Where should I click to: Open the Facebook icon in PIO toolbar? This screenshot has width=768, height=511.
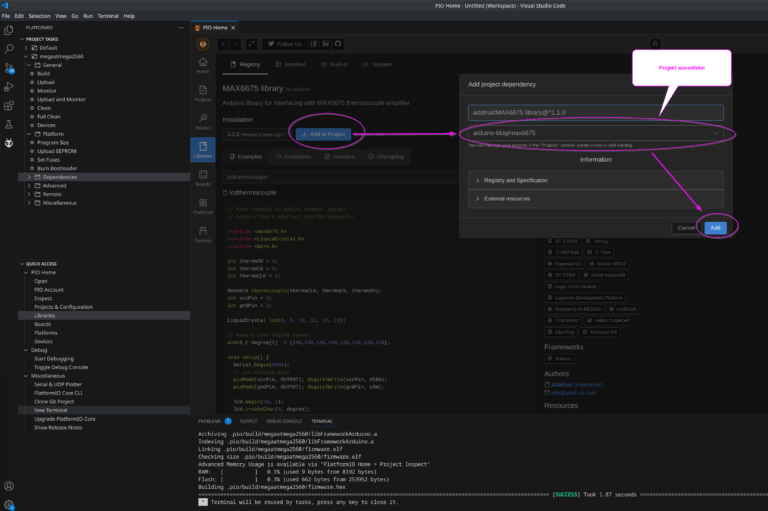pyautogui.click(x=314, y=44)
